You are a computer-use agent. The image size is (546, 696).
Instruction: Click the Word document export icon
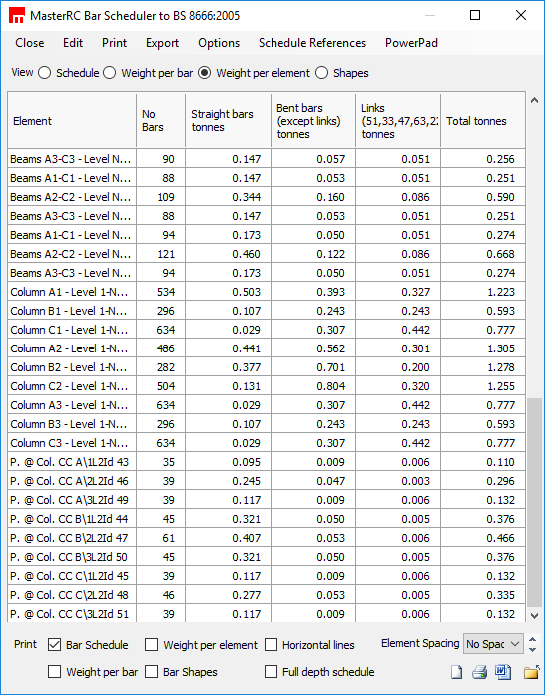[x=502, y=672]
